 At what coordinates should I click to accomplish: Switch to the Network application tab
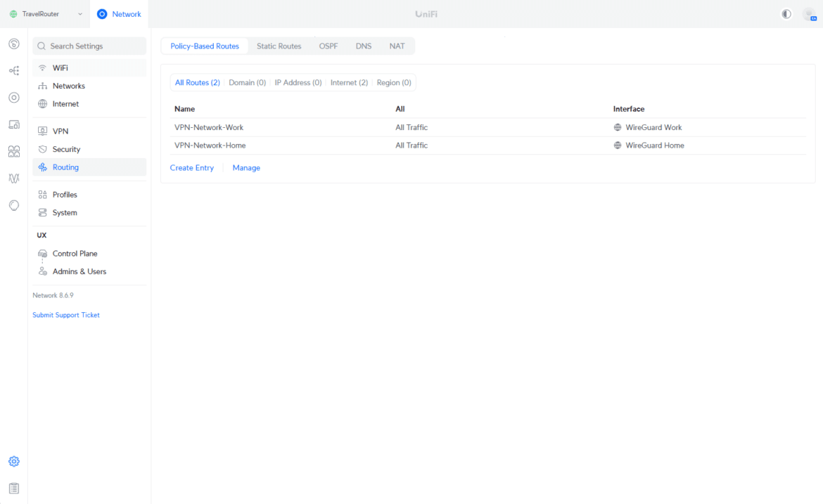pos(119,14)
